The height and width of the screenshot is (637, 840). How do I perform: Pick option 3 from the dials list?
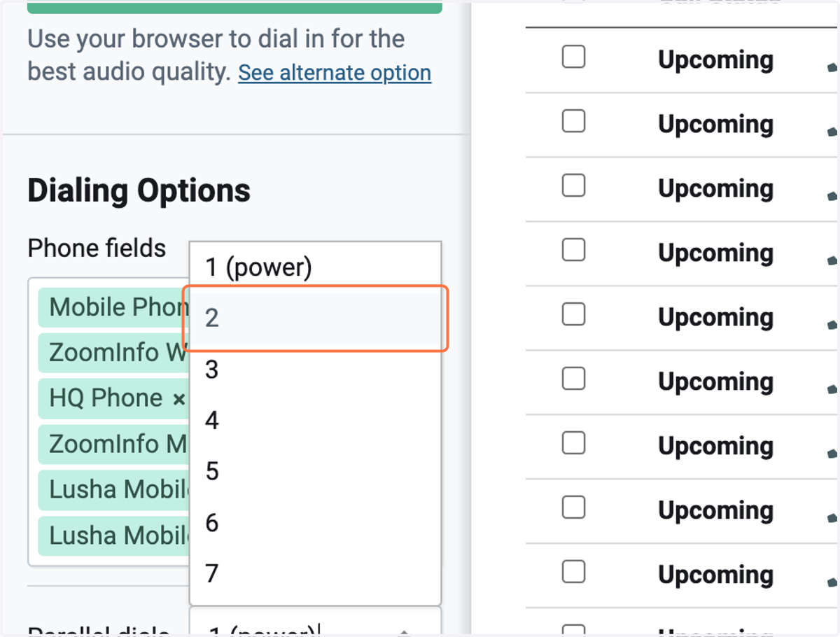[315, 370]
